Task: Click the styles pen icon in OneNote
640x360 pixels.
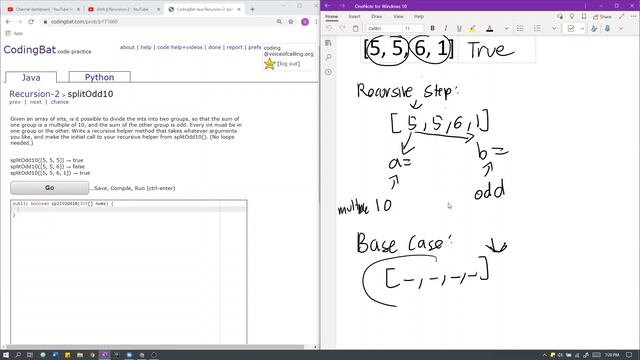Action: coord(594,28)
